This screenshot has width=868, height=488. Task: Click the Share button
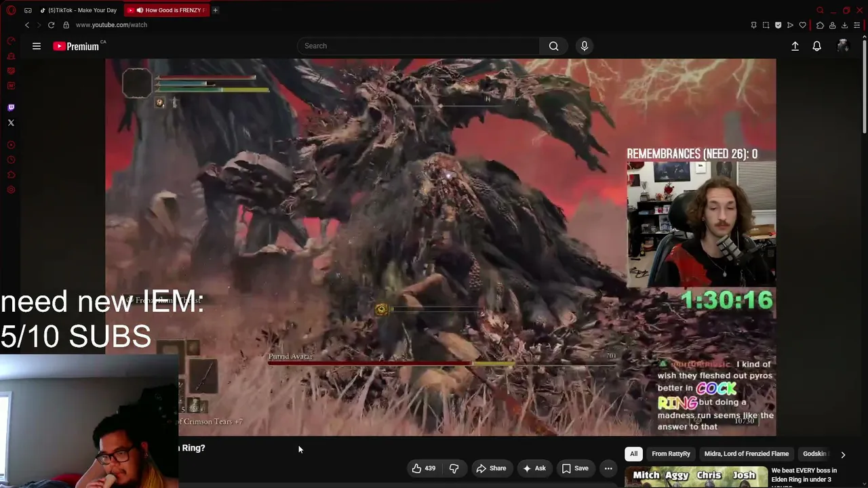click(x=491, y=468)
